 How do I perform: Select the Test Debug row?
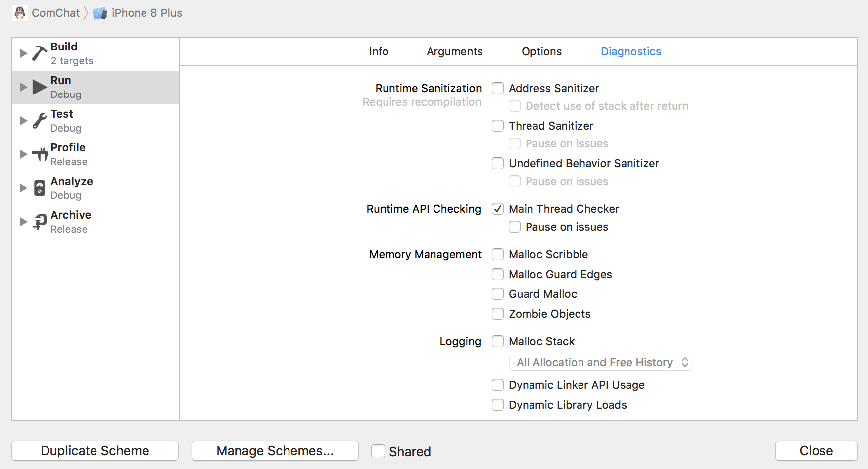click(96, 121)
